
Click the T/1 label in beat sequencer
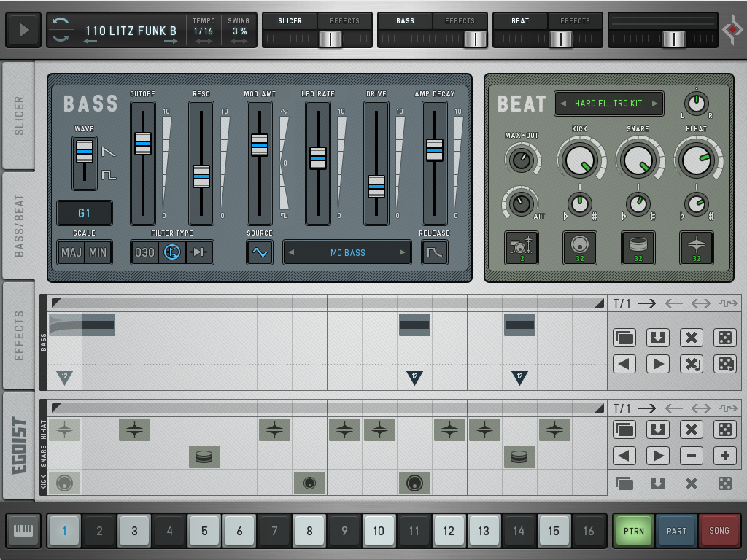click(622, 408)
